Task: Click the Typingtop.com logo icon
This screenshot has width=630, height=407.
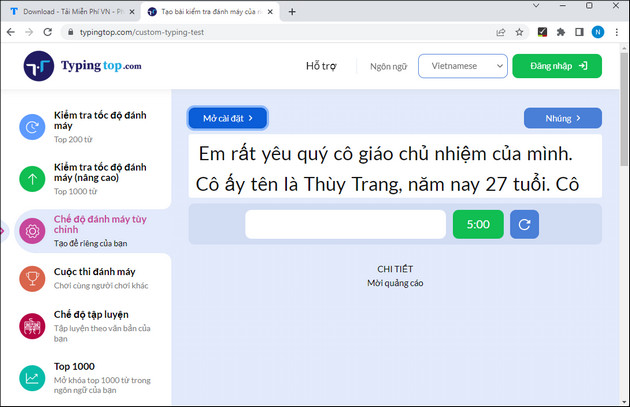Action: [x=39, y=66]
